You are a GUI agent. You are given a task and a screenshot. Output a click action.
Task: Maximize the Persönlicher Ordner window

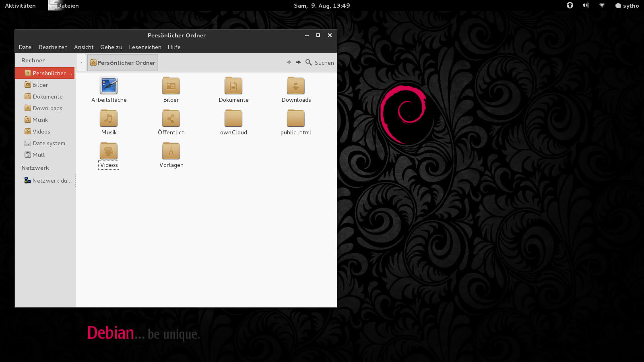pos(318,35)
